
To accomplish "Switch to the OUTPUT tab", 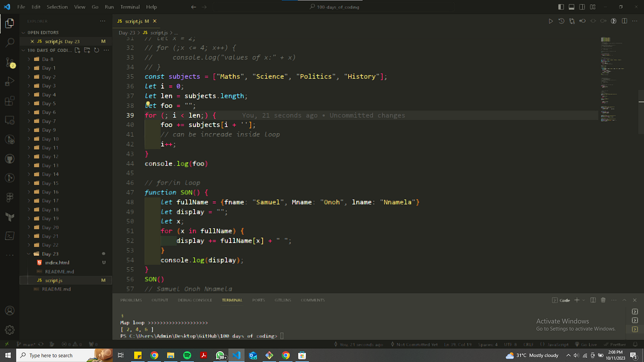I will [x=160, y=300].
